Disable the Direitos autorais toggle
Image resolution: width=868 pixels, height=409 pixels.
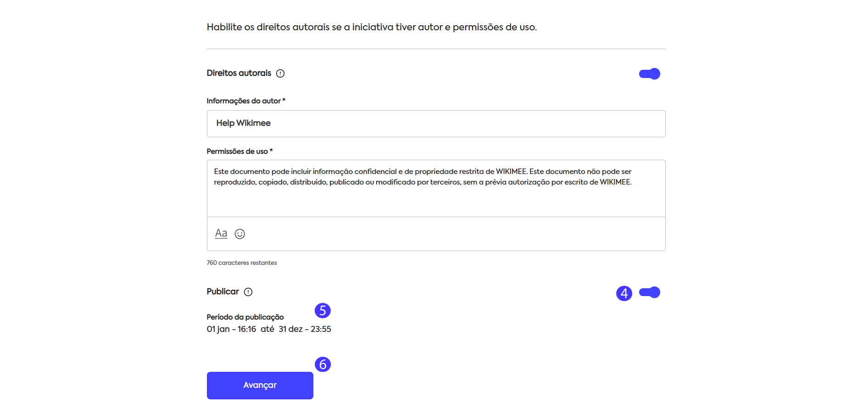[x=649, y=74]
